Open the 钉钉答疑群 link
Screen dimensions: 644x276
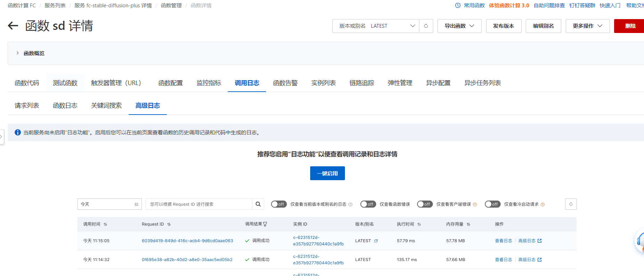click(582, 6)
